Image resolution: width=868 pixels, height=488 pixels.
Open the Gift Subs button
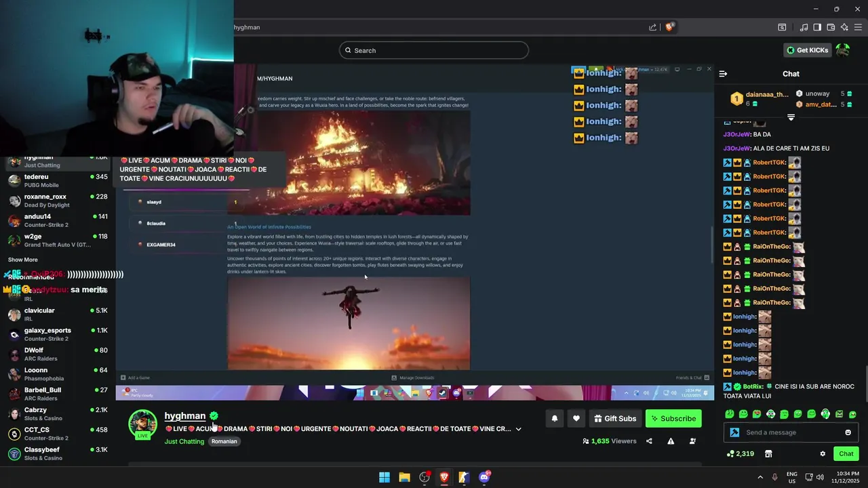point(615,419)
